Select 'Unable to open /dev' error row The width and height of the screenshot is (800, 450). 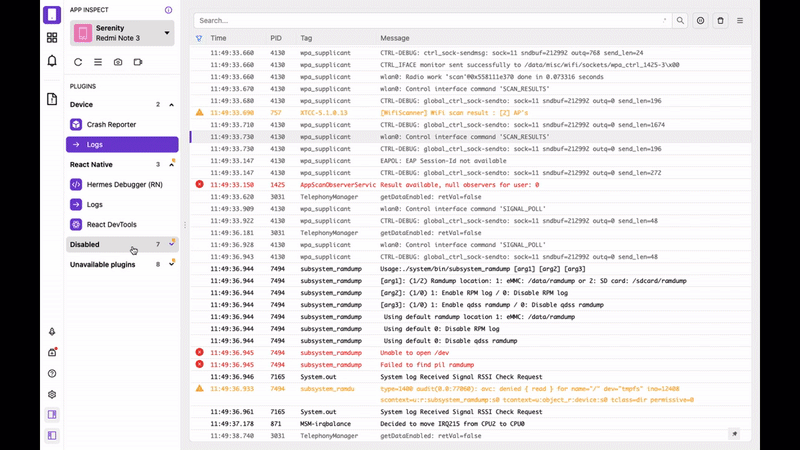[470, 353]
